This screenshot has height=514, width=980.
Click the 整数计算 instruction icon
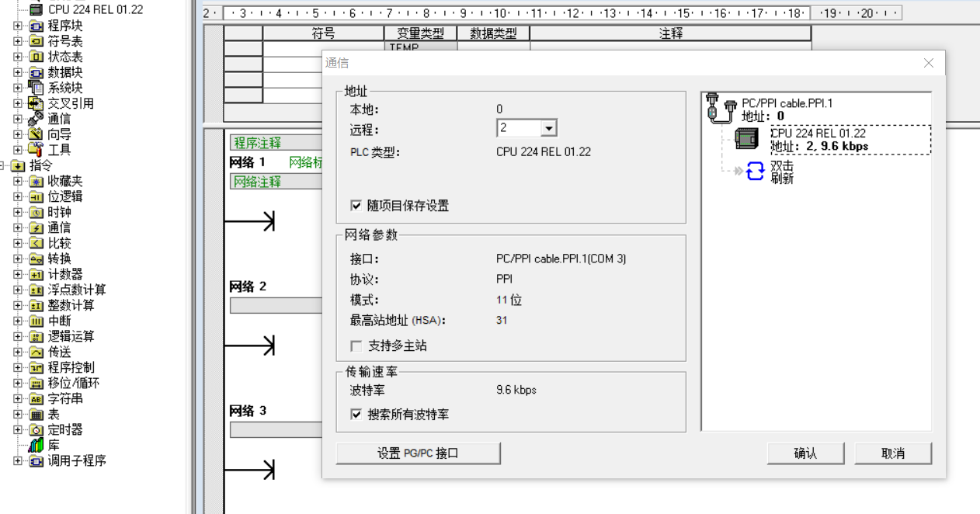36,305
